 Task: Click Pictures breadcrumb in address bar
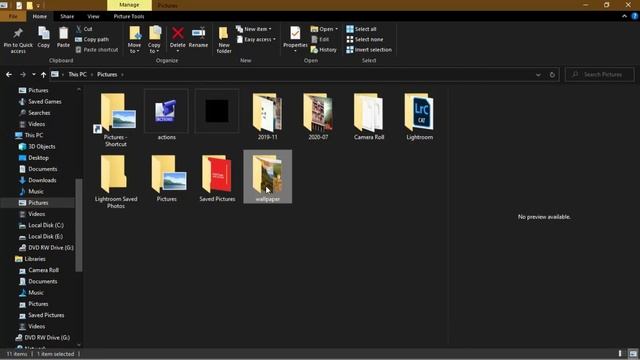(x=107, y=75)
